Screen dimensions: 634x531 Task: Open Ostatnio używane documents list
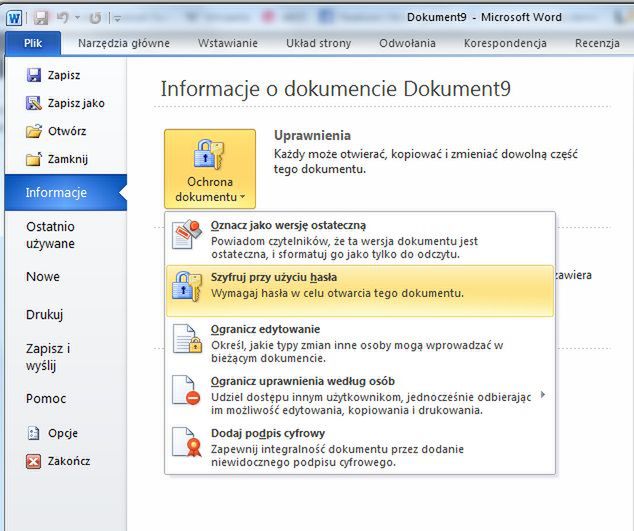coord(51,235)
